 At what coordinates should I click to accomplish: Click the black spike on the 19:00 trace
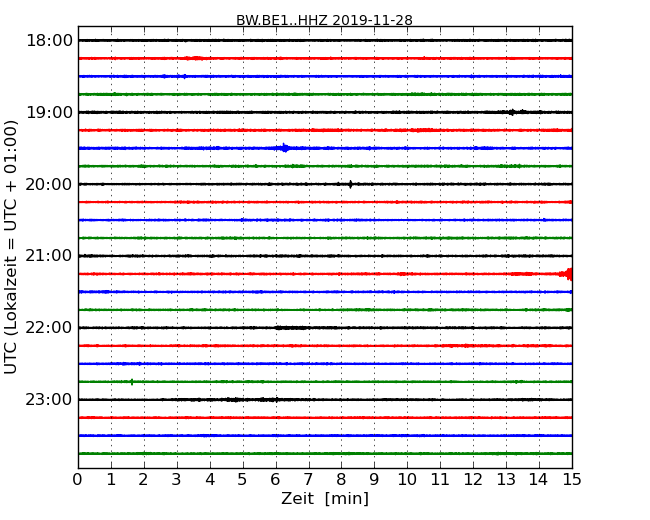(x=513, y=112)
